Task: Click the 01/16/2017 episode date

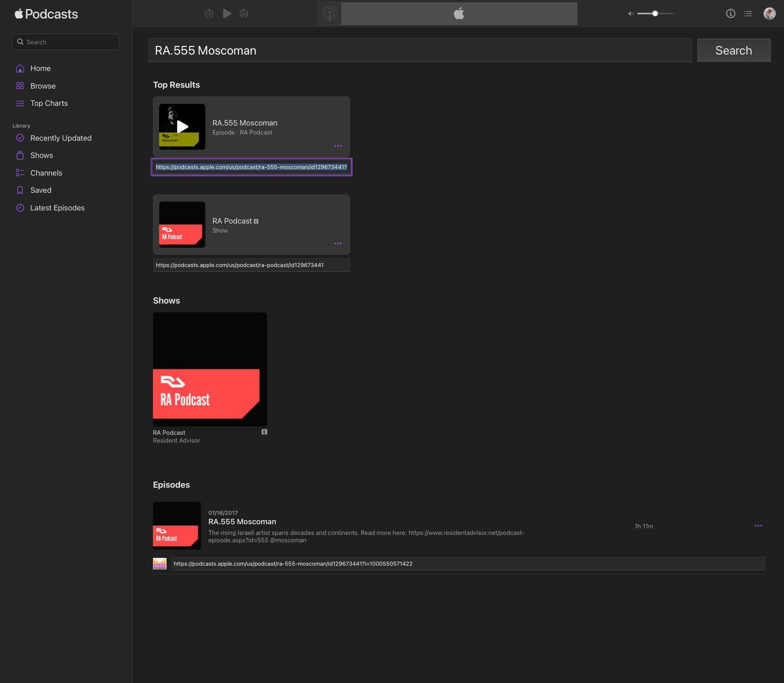Action: [x=223, y=513]
